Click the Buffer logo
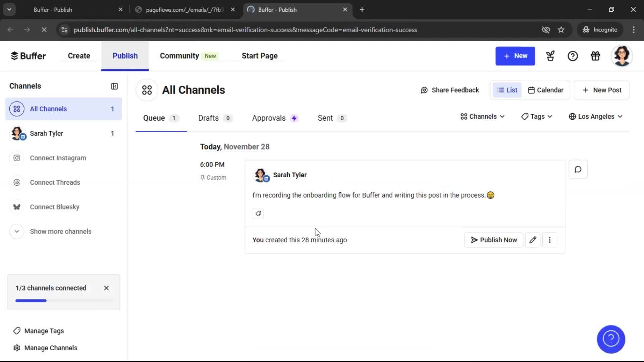Screen dimensions: 644x362 pyautogui.click(x=28, y=56)
